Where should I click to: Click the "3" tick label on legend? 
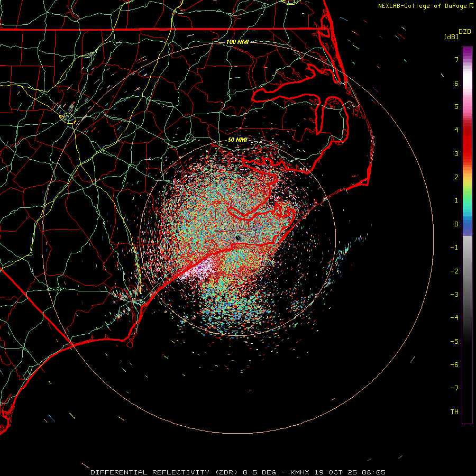(456, 153)
